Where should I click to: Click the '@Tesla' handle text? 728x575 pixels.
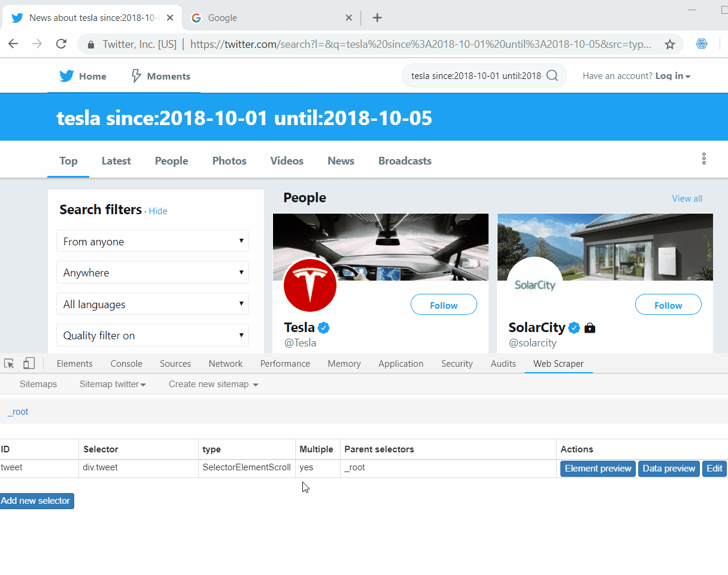(300, 343)
